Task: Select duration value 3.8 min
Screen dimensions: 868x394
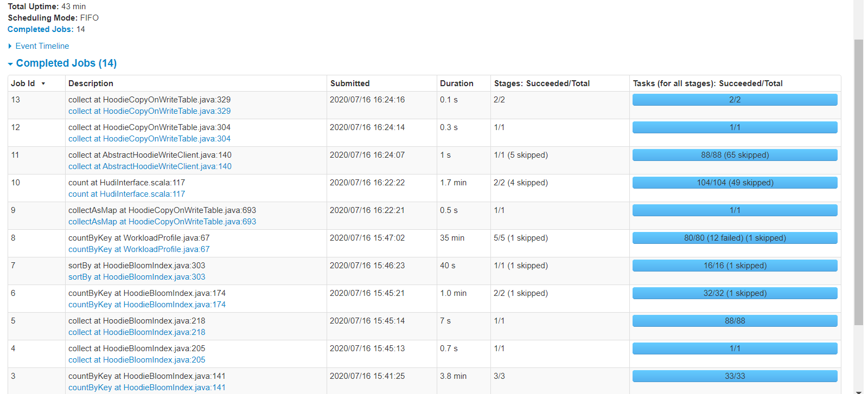Action: coord(453,376)
